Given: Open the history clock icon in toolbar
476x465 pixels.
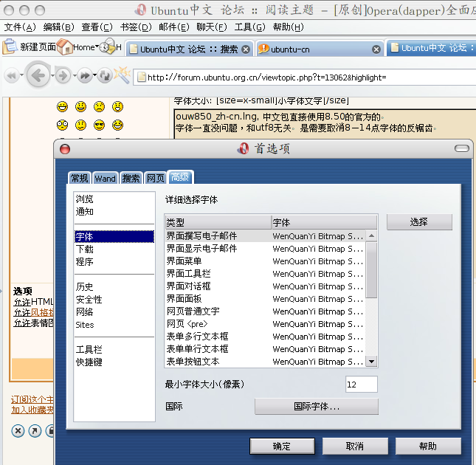Looking at the screenshot, I should [x=107, y=46].
